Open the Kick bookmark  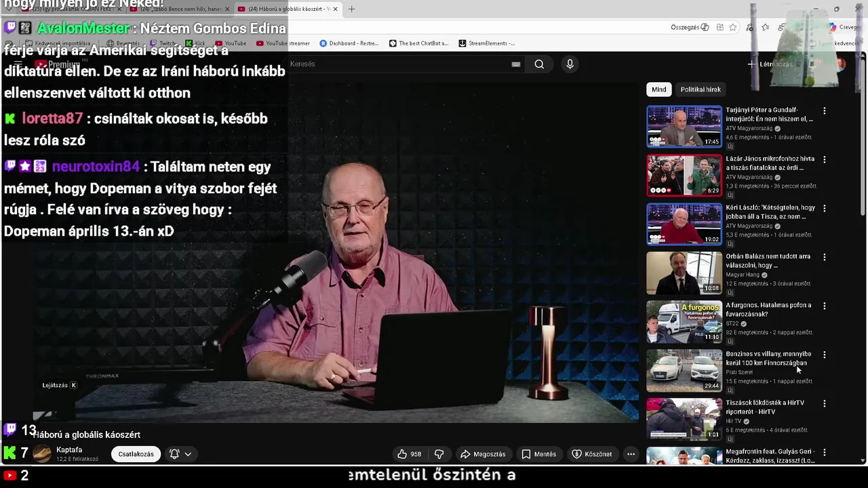194,43
